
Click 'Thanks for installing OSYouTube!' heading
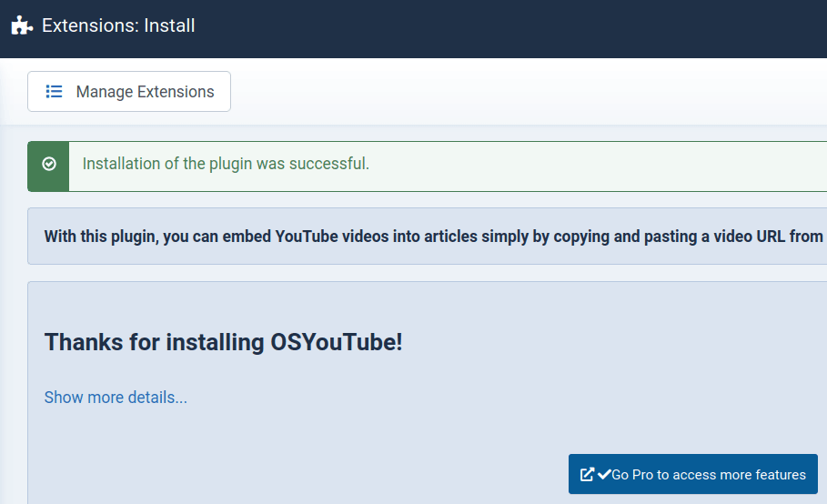223,342
